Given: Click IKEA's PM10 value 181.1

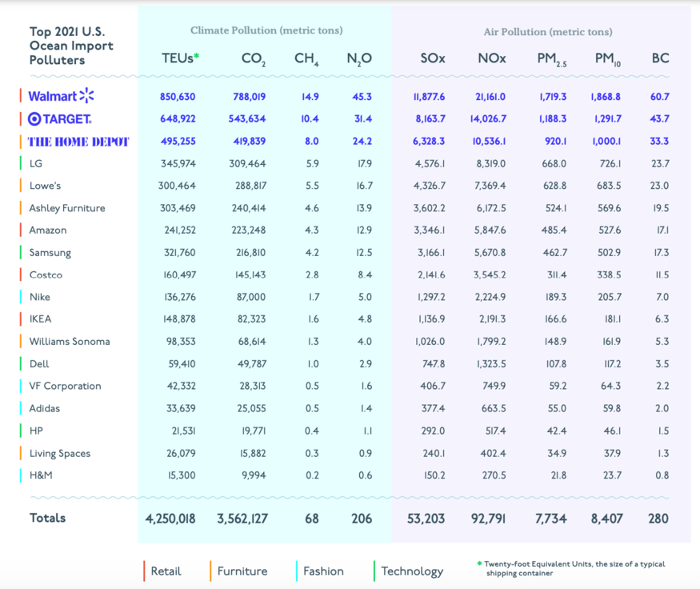Looking at the screenshot, I should [x=613, y=319].
